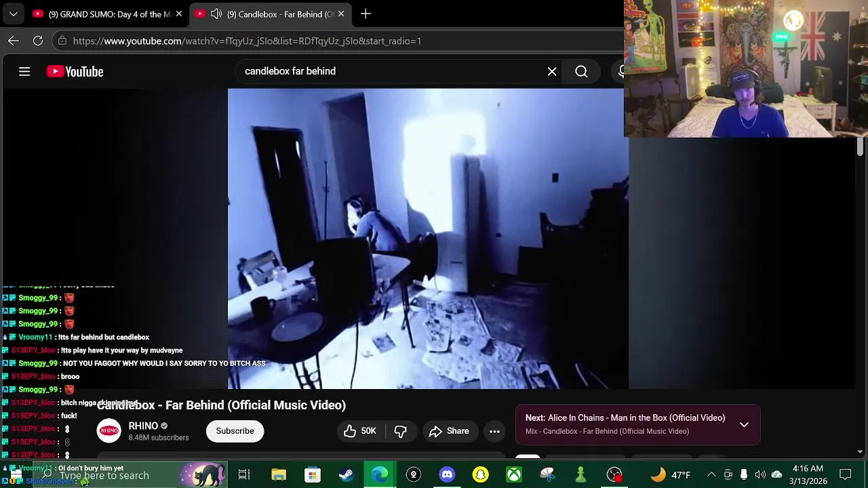This screenshot has height=488, width=868.
Task: Open Steam from the taskbar
Action: [346, 474]
